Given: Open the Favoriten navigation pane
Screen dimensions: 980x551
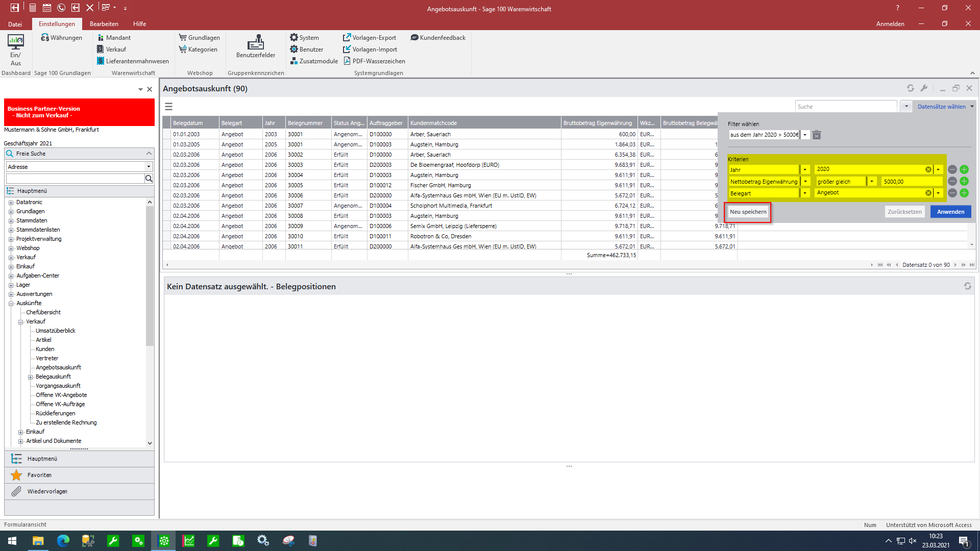Looking at the screenshot, I should (x=79, y=475).
